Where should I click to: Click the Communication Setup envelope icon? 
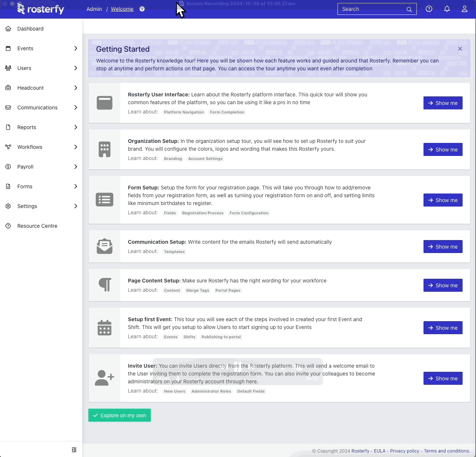click(x=105, y=246)
